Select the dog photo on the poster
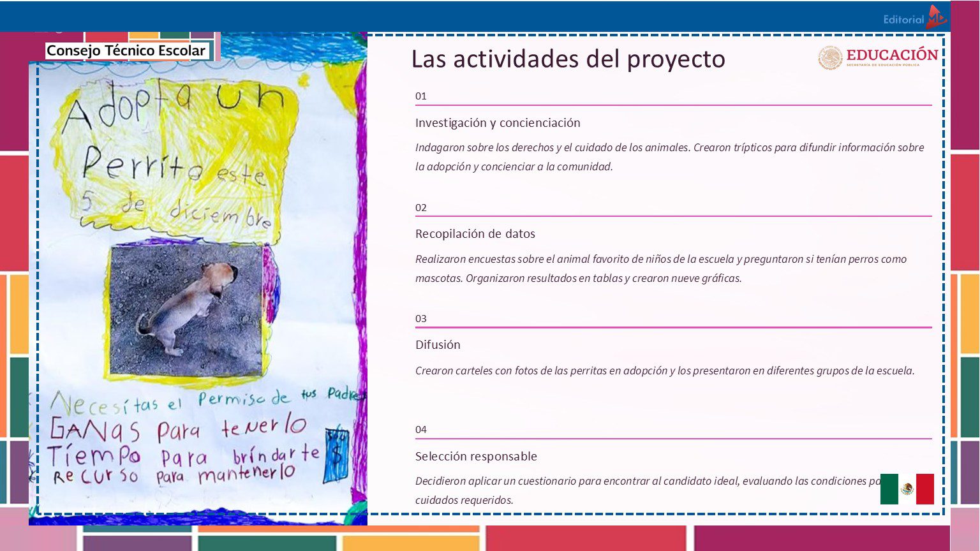980x551 pixels. coord(186,310)
